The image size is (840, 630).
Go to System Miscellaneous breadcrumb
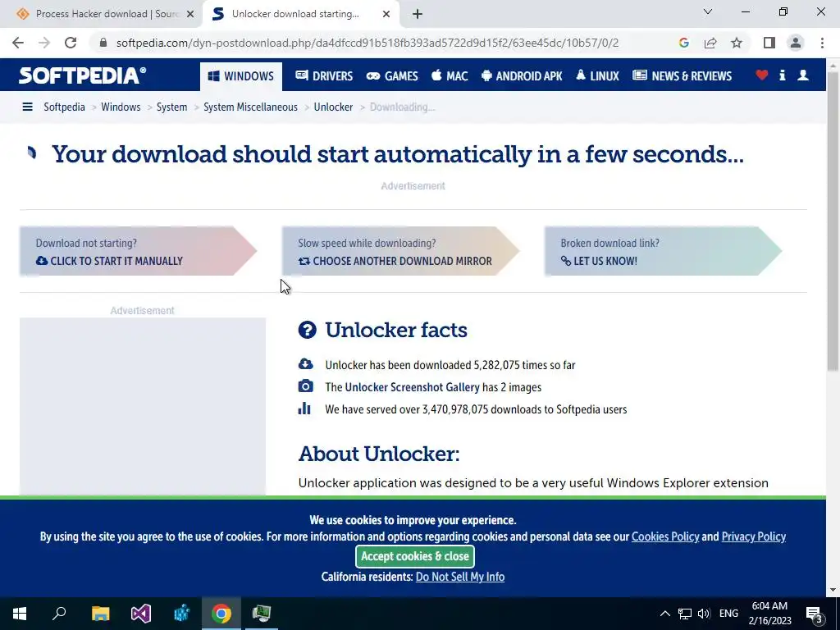[x=250, y=107]
